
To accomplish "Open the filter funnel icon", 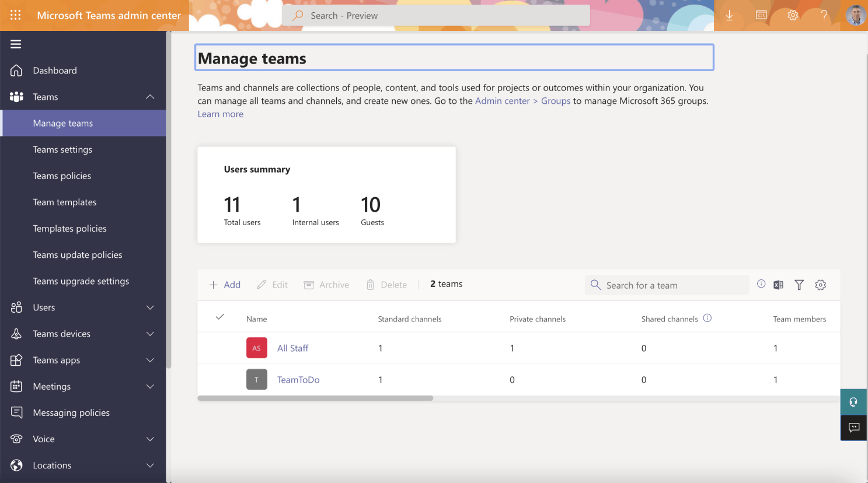I will pyautogui.click(x=799, y=285).
